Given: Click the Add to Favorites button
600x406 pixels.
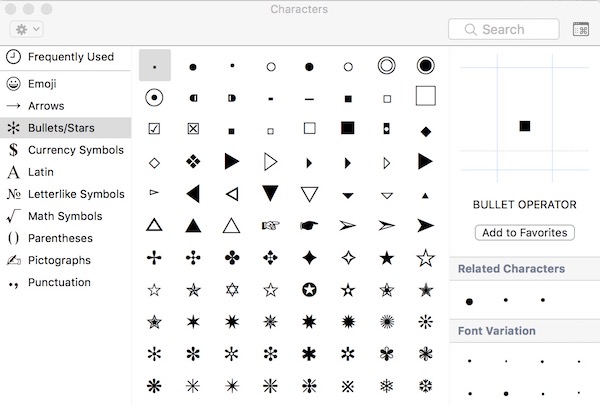Looking at the screenshot, I should click(524, 233).
